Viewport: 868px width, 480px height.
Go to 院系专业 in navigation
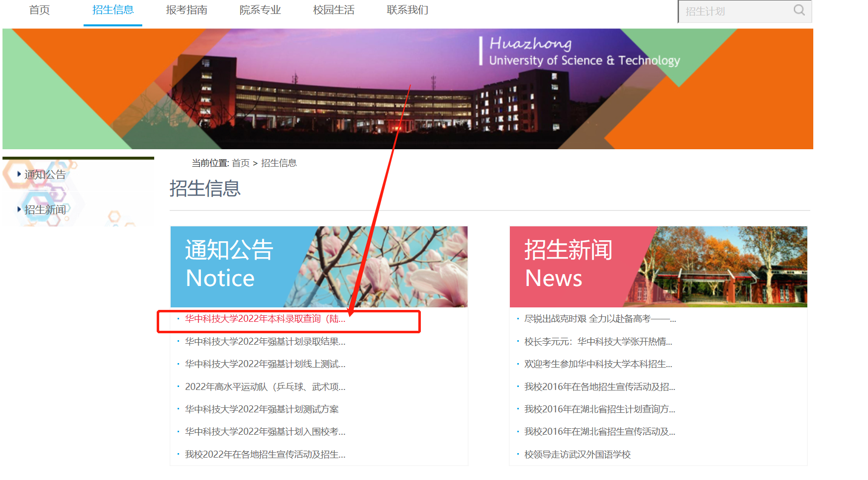click(x=260, y=10)
